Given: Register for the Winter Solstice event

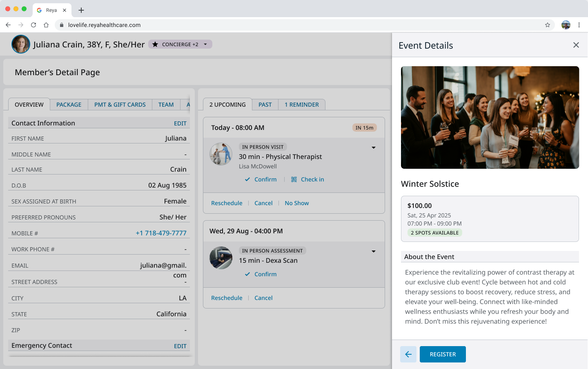Looking at the screenshot, I should [443, 354].
